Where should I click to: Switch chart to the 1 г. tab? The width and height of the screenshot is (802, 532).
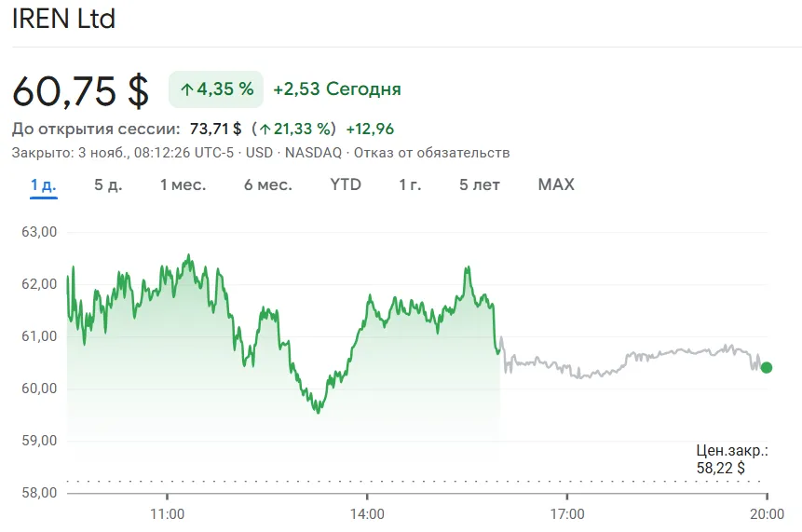coord(410,184)
